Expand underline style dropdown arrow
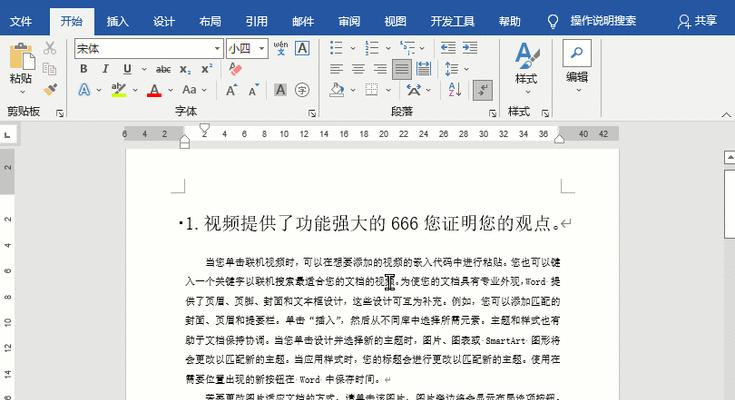This screenshot has width=735, height=400. (144, 69)
